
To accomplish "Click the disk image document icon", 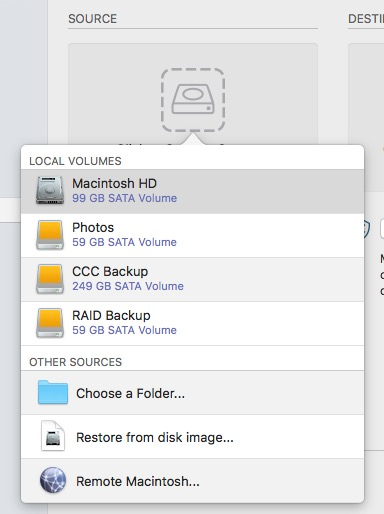I will [x=53, y=436].
